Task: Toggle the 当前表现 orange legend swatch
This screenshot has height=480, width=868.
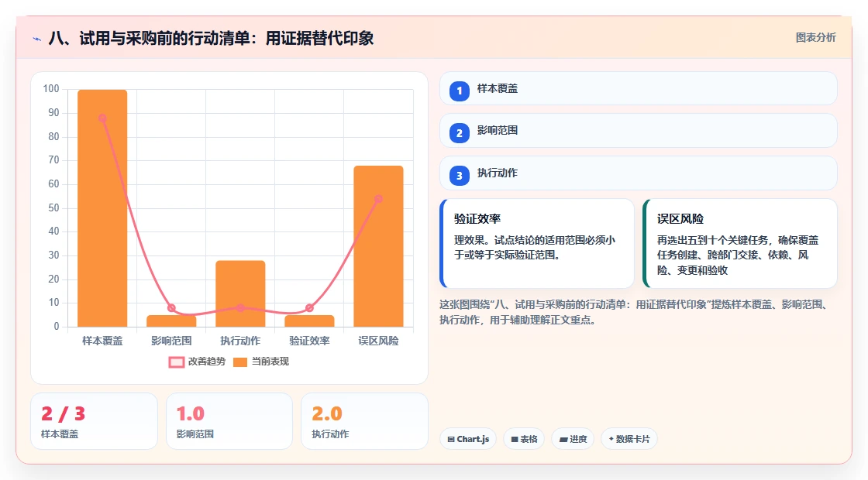Action: [239, 362]
